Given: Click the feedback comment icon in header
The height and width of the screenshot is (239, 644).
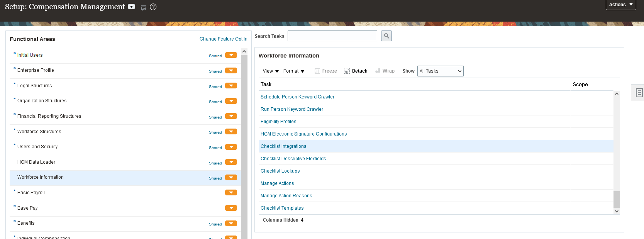Looking at the screenshot, I should coord(144,8).
